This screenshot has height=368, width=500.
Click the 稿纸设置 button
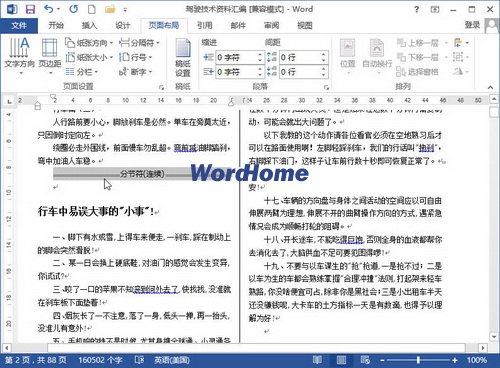pos(183,57)
